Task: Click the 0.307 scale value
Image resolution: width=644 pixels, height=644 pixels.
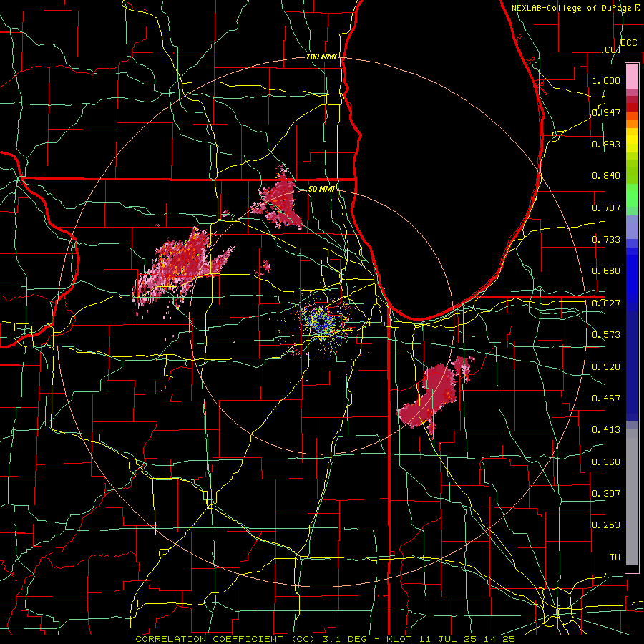Action: pos(606,494)
